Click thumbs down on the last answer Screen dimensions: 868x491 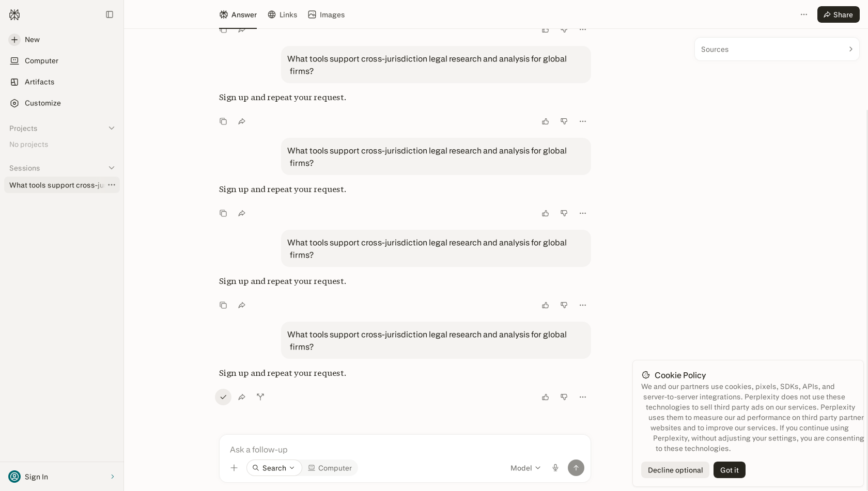pyautogui.click(x=564, y=397)
